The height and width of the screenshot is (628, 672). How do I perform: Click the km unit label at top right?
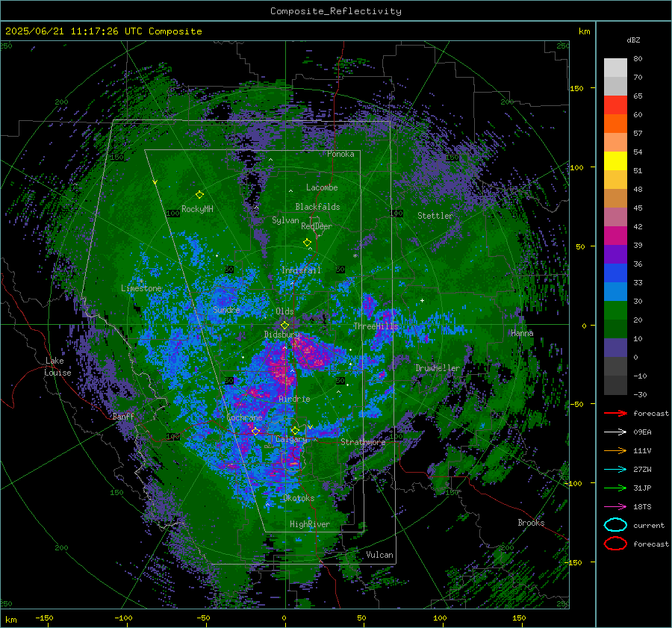point(584,31)
